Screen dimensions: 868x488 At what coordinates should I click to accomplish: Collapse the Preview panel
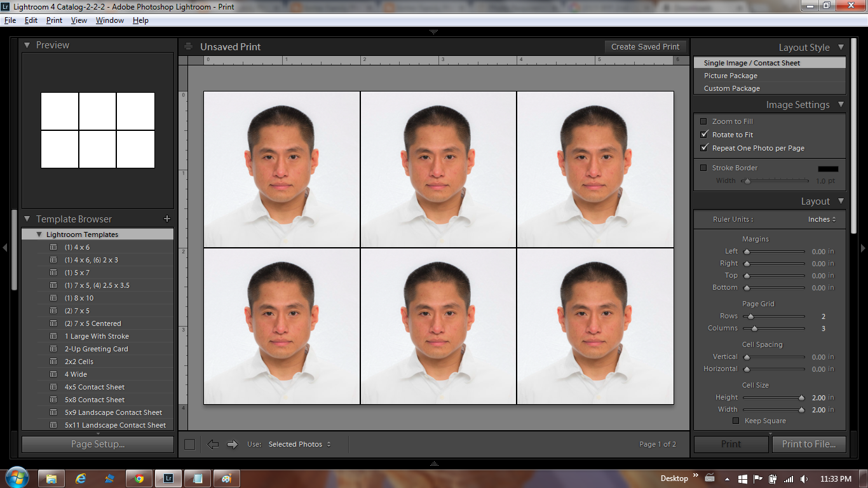tap(27, 45)
